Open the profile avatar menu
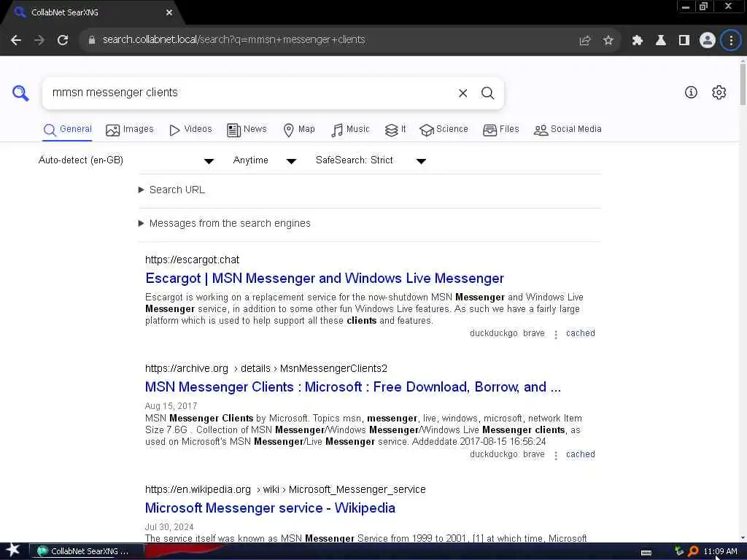Viewport: 747px width, 560px height. [x=708, y=41]
